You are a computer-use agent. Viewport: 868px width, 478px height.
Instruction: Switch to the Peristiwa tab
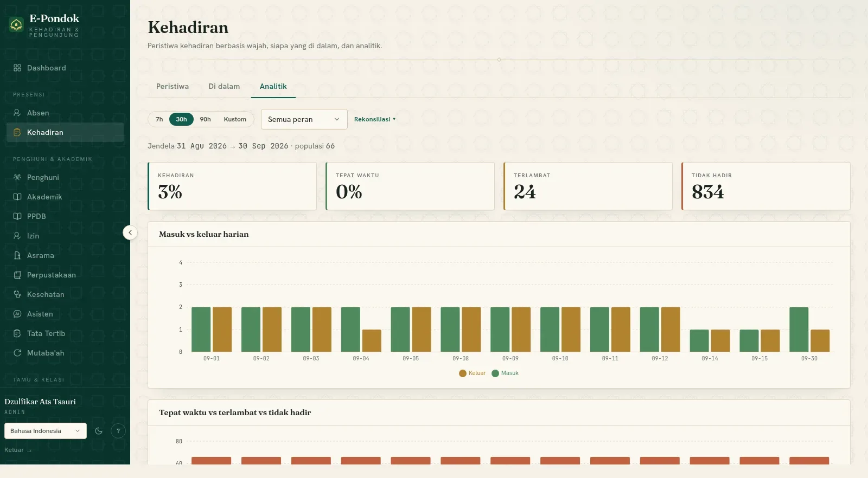click(173, 86)
